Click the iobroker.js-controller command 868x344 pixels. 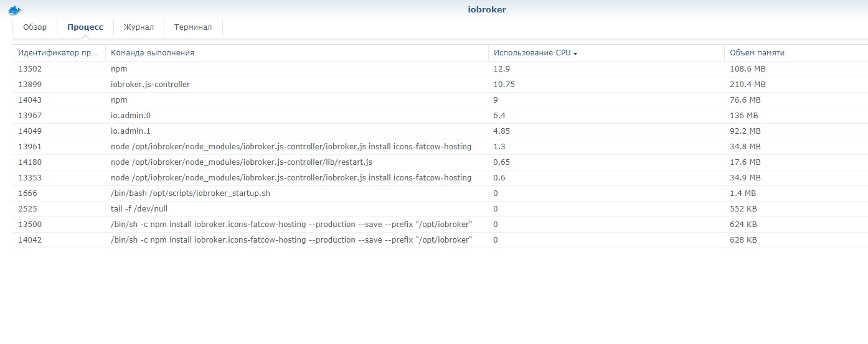pos(150,84)
